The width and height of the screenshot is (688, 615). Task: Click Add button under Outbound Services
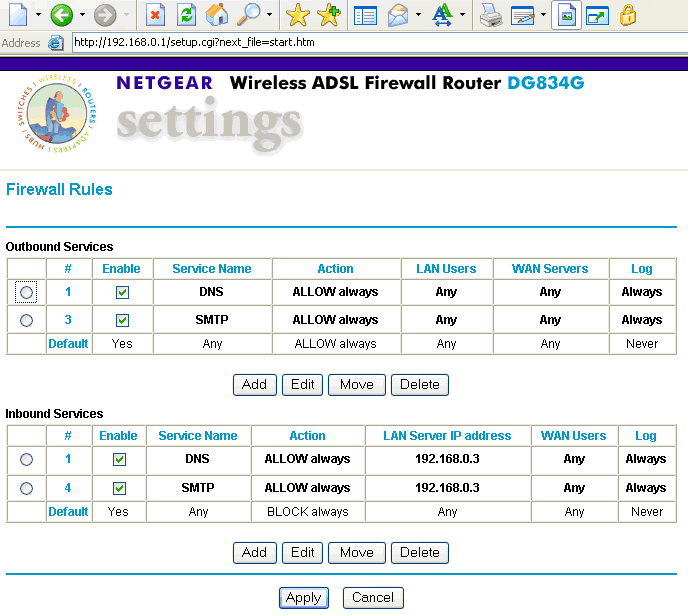click(254, 385)
